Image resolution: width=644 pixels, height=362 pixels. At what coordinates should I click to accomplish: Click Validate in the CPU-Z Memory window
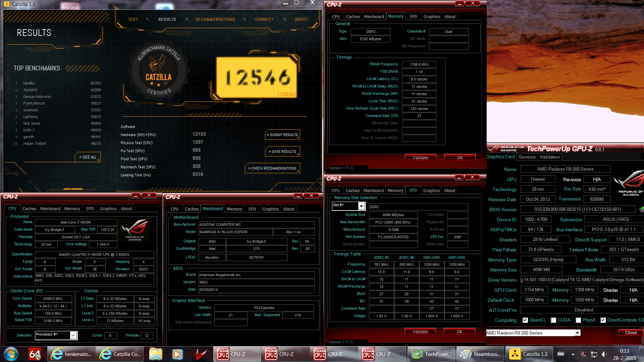[420, 158]
